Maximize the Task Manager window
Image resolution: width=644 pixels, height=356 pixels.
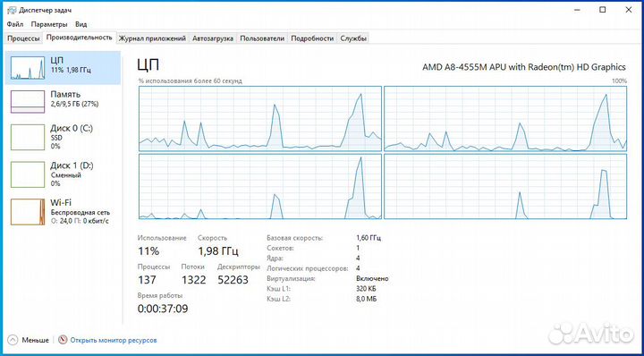pyautogui.click(x=602, y=10)
